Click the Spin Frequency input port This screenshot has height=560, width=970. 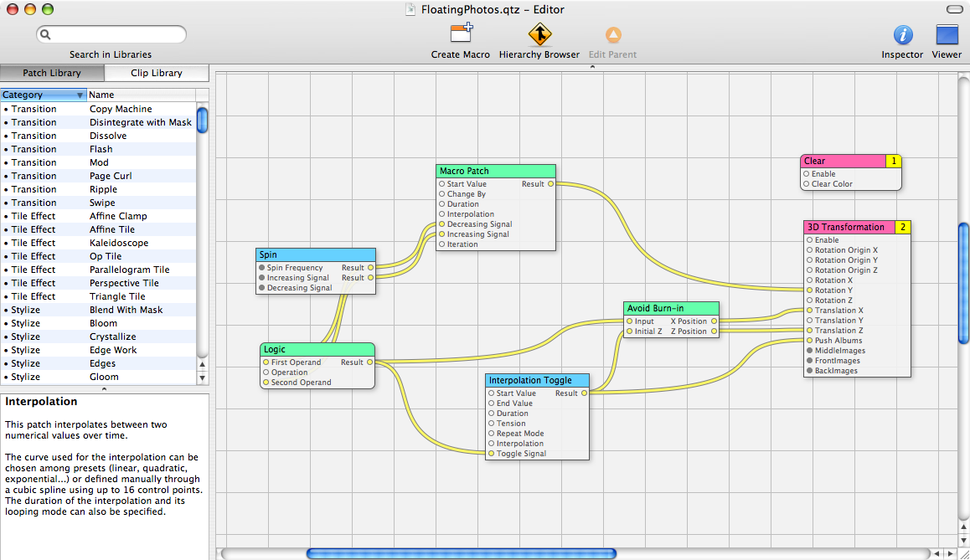(x=261, y=268)
